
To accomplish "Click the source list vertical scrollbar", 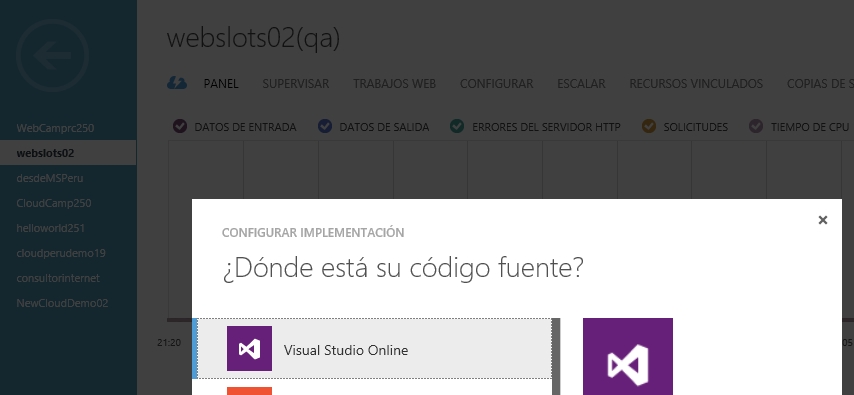I will (556, 356).
